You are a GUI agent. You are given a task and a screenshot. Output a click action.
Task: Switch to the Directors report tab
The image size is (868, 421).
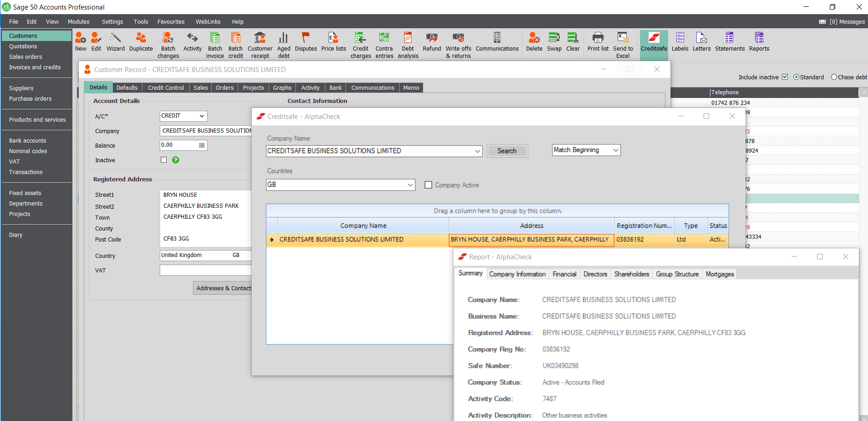tap(595, 274)
